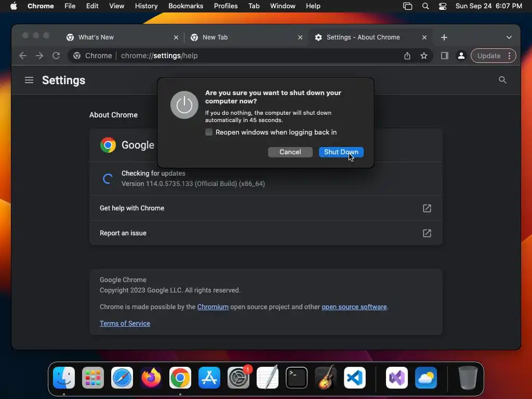This screenshot has width=532, height=399.
Task: Open the Chromium link
Action: point(212,307)
